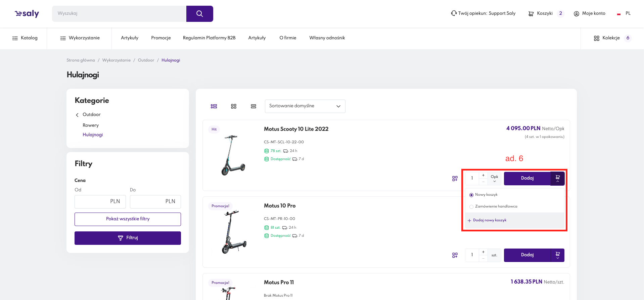This screenshot has height=300, width=644.
Task: Add Motus 10 Pro to collection icon
Action: pyautogui.click(x=455, y=255)
